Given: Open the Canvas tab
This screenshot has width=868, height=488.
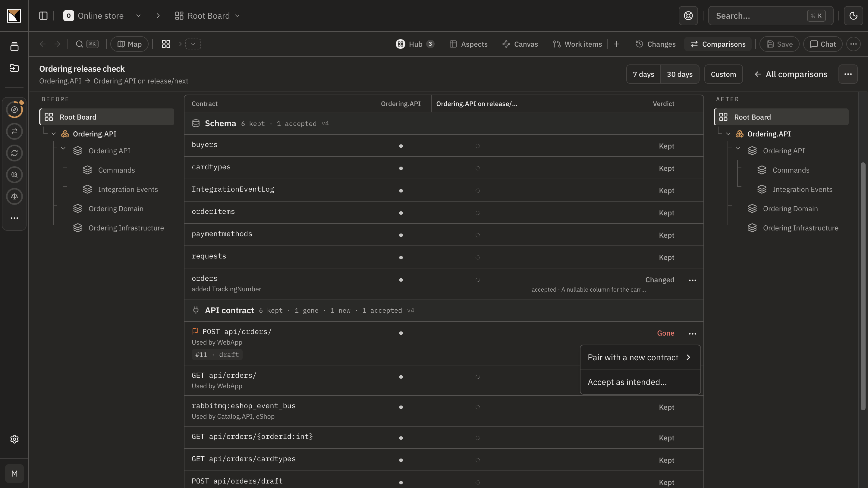Looking at the screenshot, I should coord(520,44).
